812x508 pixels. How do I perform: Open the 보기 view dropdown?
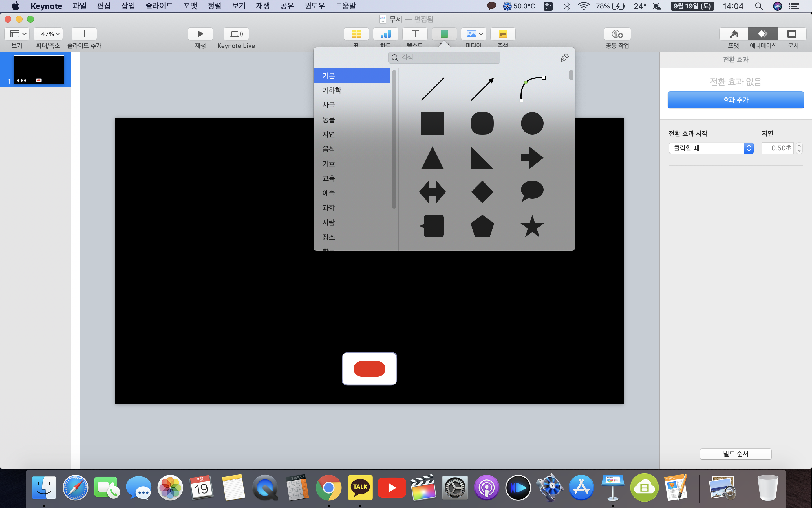tap(17, 34)
